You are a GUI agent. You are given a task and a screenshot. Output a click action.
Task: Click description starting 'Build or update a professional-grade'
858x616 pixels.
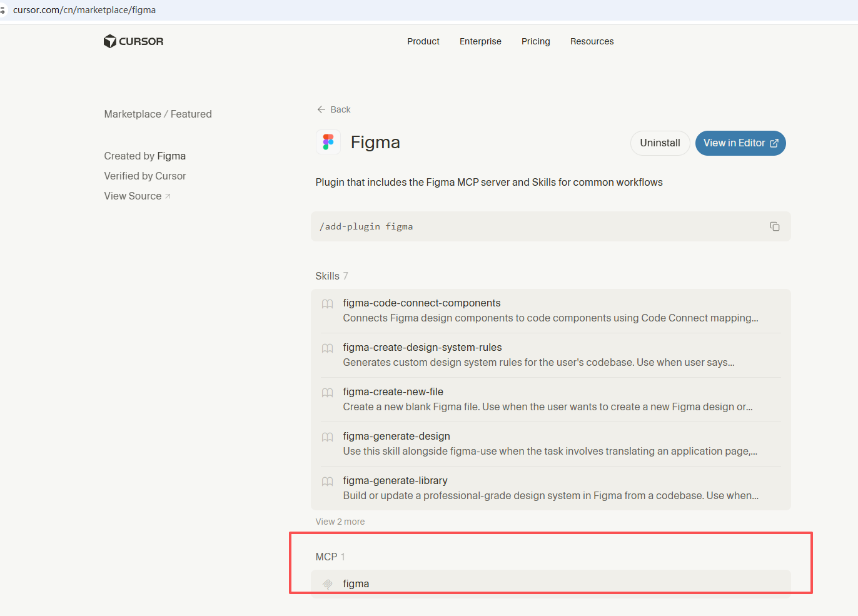[x=550, y=495]
